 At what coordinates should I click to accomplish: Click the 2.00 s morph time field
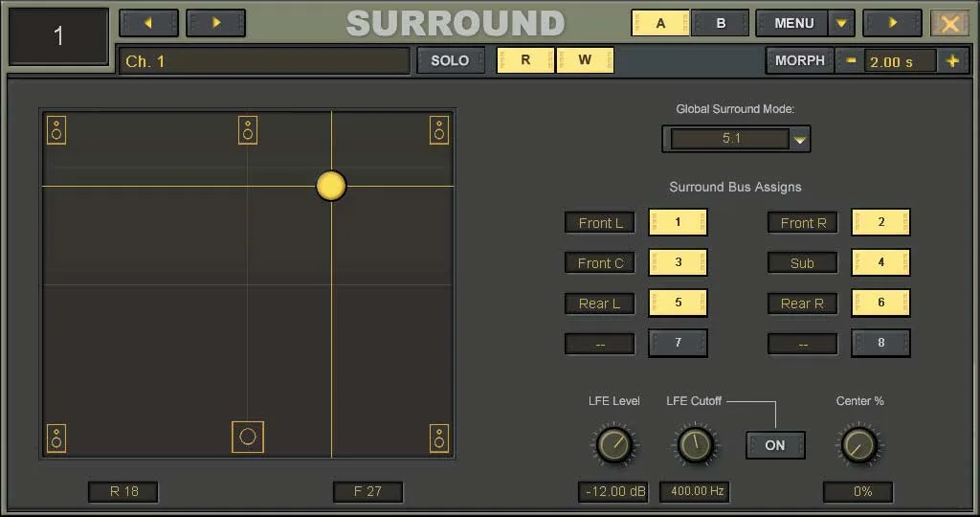tap(900, 61)
